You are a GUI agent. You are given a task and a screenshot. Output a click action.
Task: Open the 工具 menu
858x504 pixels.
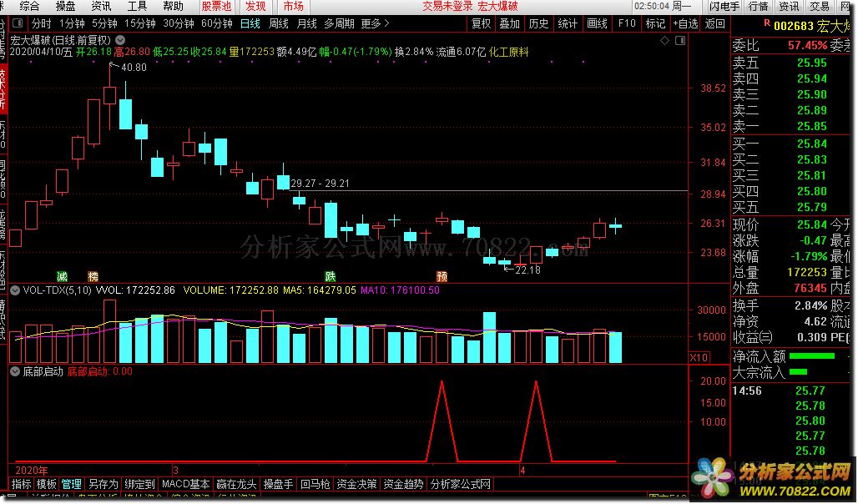click(138, 7)
